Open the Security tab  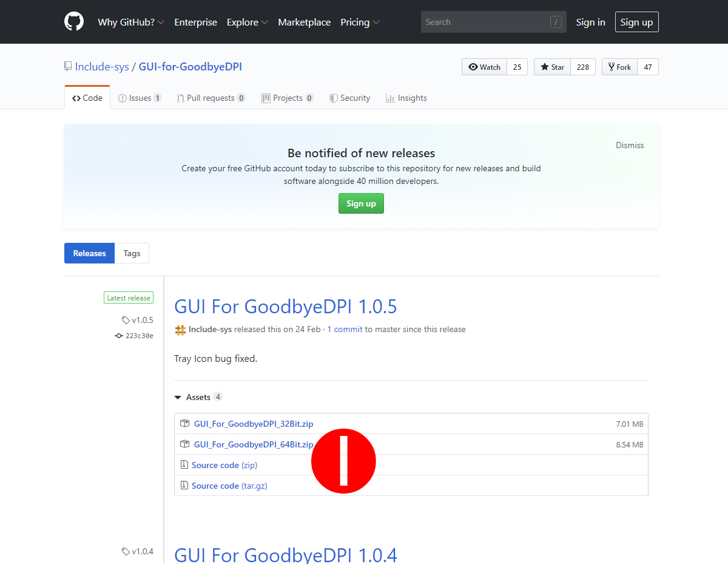pyautogui.click(x=349, y=98)
